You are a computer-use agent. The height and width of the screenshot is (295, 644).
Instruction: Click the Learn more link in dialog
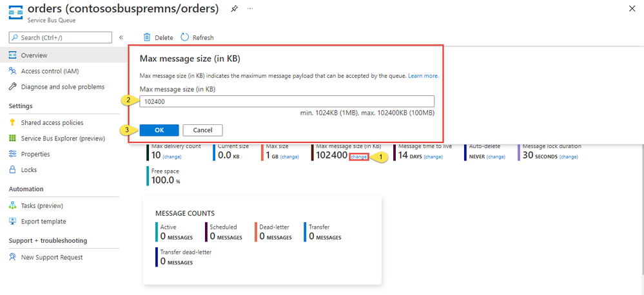click(x=424, y=76)
